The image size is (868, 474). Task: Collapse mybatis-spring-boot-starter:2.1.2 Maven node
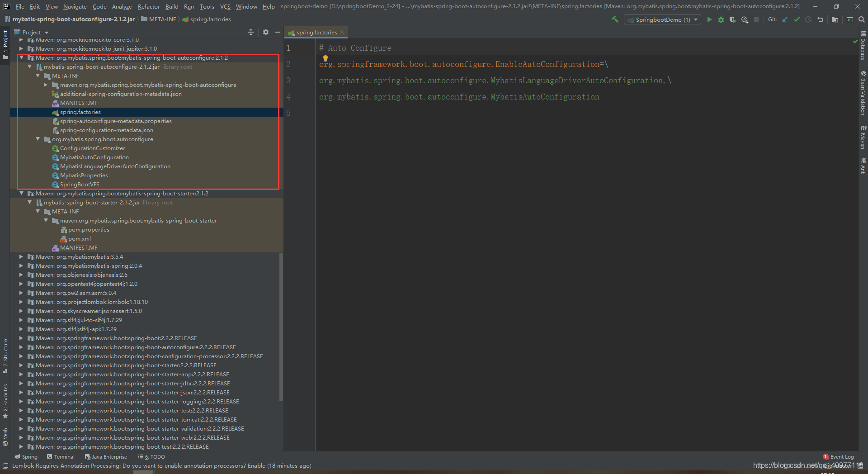(x=21, y=193)
